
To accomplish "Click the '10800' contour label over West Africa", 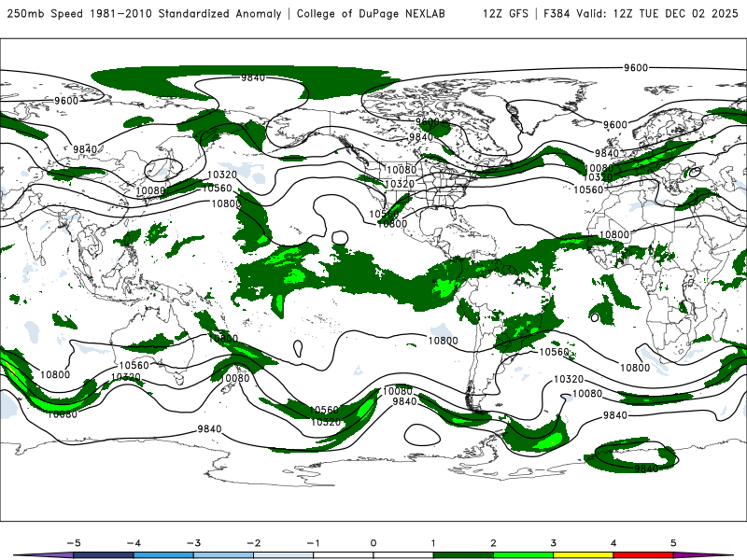I will pos(614,235).
